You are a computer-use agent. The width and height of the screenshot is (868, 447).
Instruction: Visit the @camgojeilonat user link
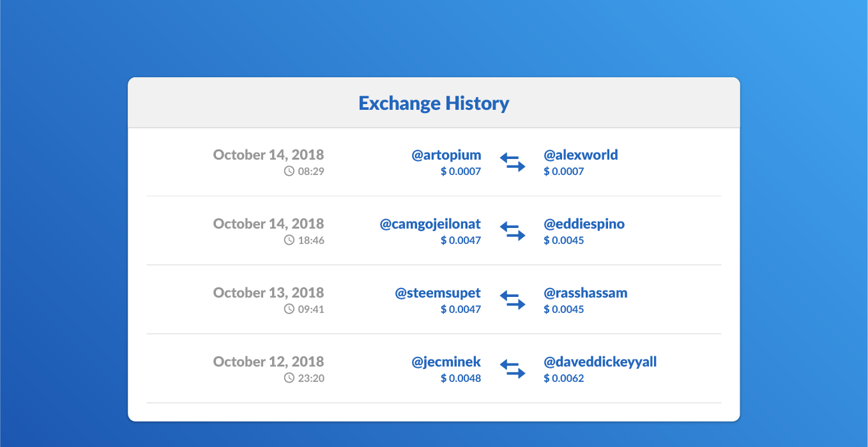(x=430, y=224)
